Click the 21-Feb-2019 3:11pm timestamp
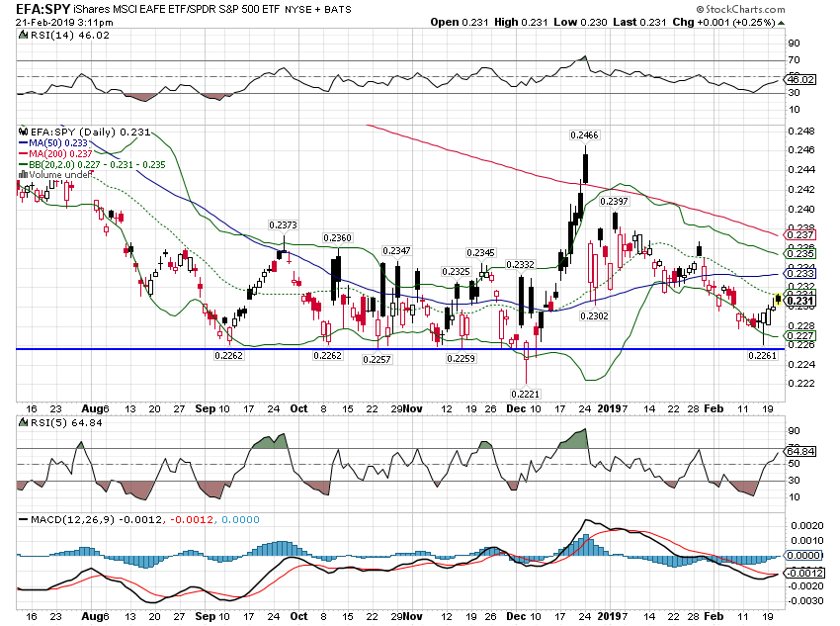The width and height of the screenshot is (840, 626). tap(64, 23)
